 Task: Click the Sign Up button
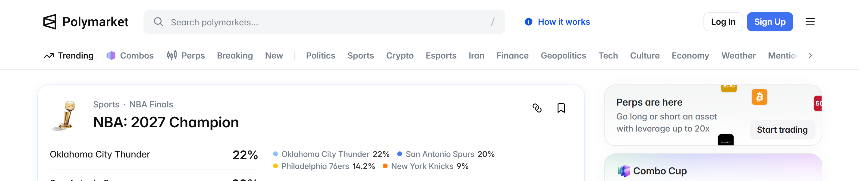[770, 22]
